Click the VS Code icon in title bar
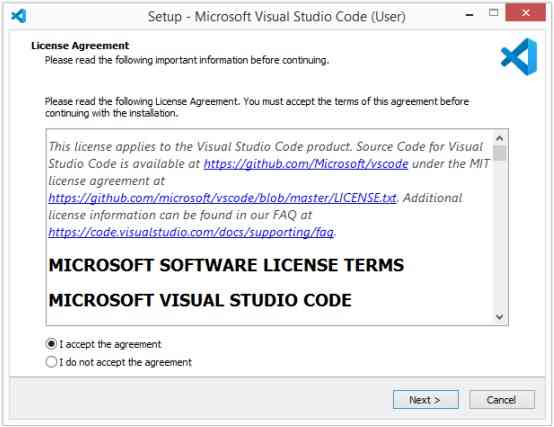The width and height of the screenshot is (554, 427). coord(19,16)
